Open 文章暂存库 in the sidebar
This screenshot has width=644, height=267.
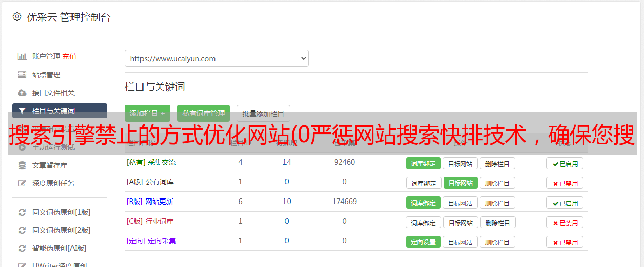pos(50,165)
